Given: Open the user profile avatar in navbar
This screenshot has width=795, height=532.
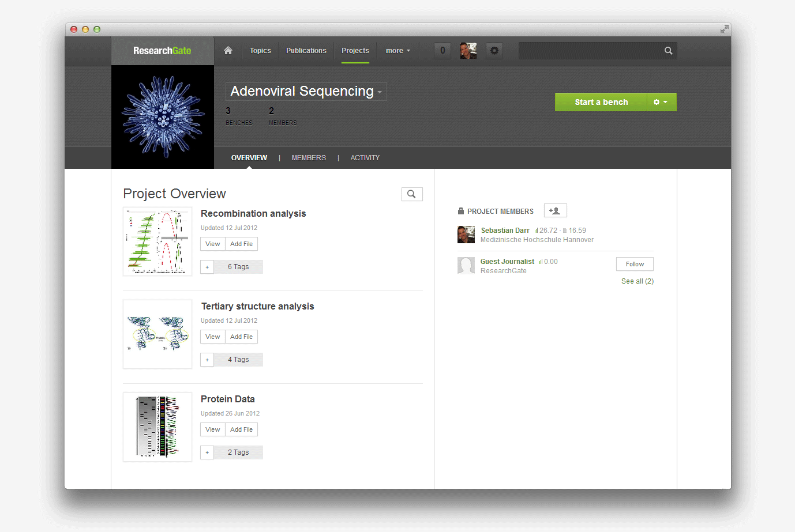Looking at the screenshot, I should click(468, 51).
